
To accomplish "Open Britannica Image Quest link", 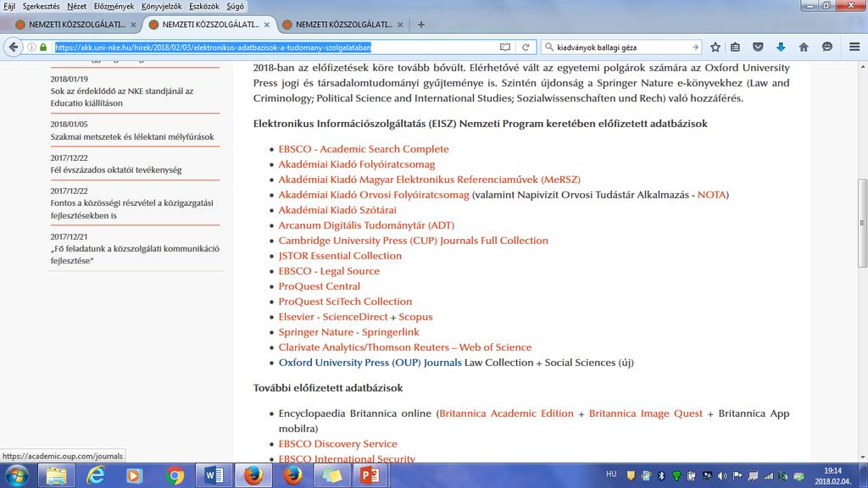I will (x=645, y=413).
